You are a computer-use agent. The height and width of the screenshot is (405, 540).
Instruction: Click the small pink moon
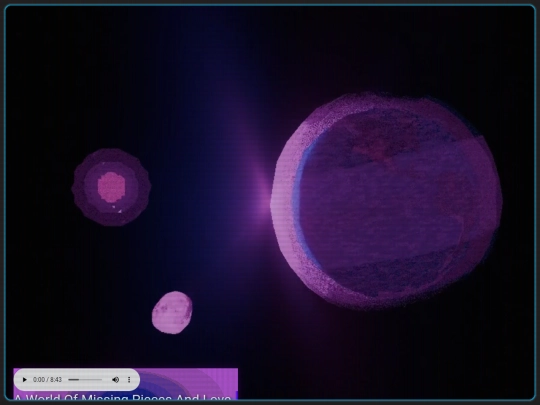(172, 313)
